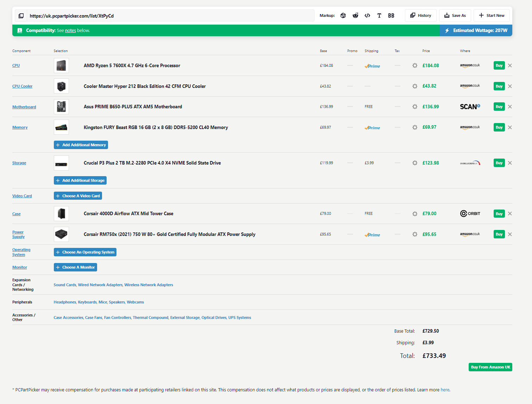Copy the build list URL icon
This screenshot has width=532, height=404.
21,16
